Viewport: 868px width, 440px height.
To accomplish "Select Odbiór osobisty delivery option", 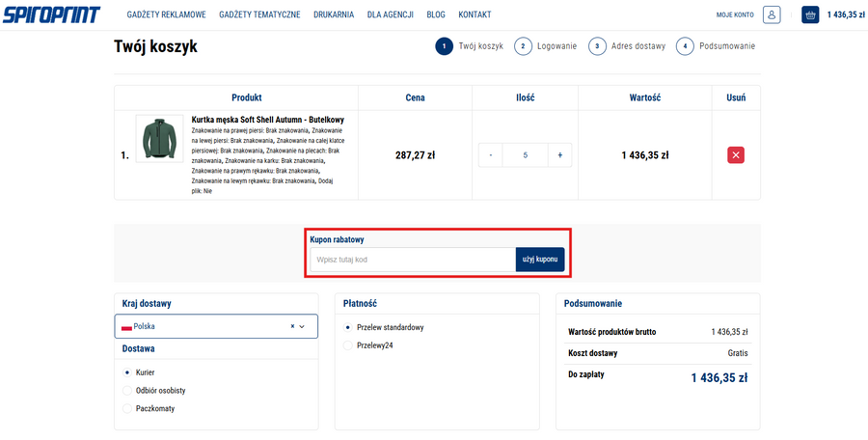I will coord(127,391).
